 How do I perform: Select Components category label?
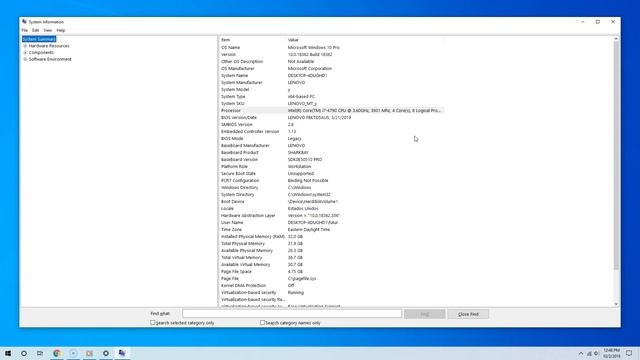pyautogui.click(x=41, y=52)
